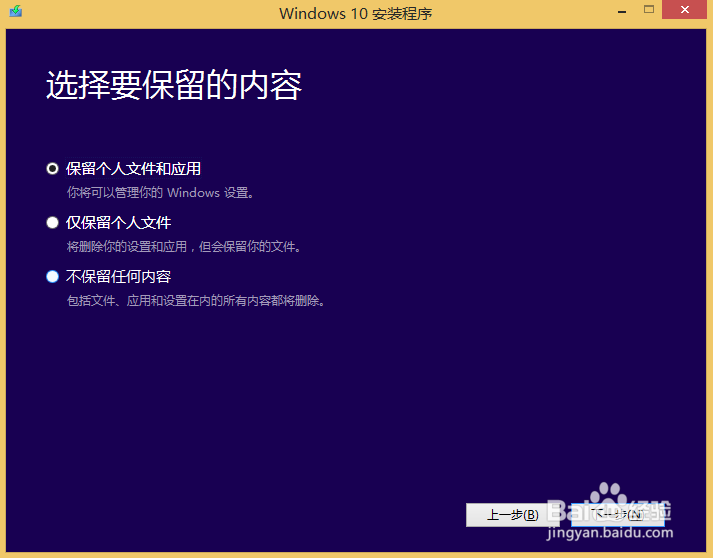The height and width of the screenshot is (558, 713).
Task: Click description 包括文件、应用和设置在内的所有内容都将删除
Action: coord(196,301)
